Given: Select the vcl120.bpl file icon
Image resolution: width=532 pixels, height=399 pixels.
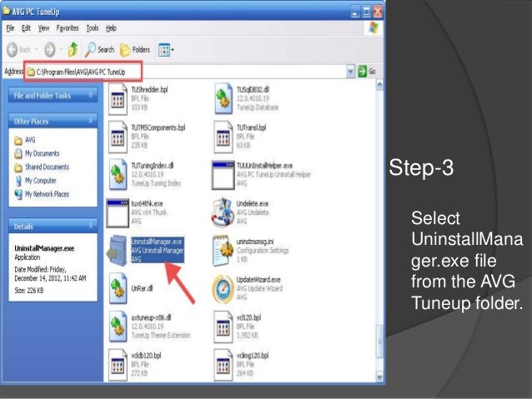Looking at the screenshot, I should [x=223, y=327].
